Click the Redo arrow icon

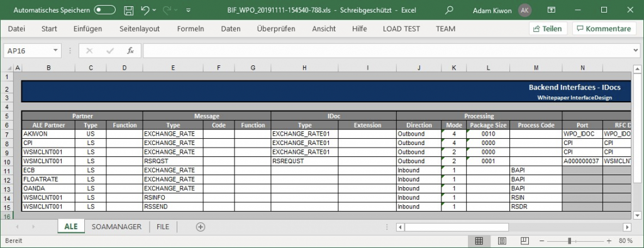coord(167,10)
